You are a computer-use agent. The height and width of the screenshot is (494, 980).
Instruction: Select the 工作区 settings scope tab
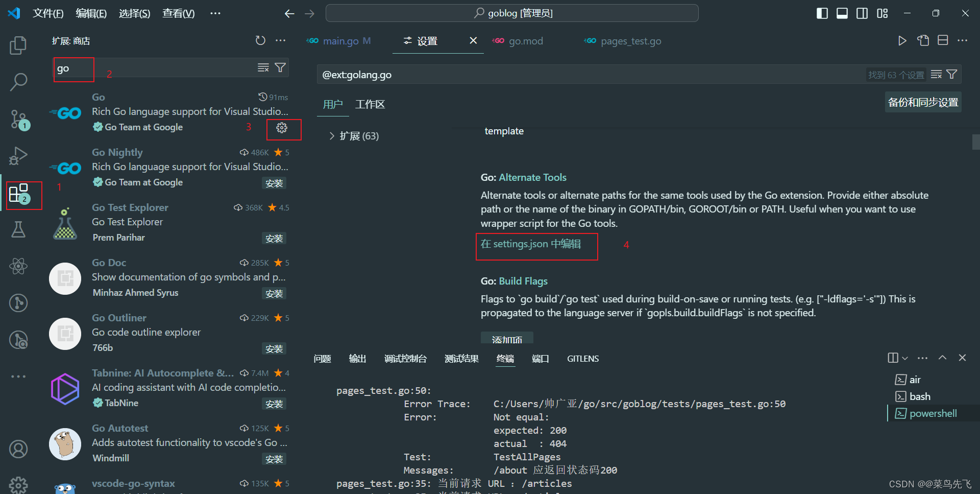(x=370, y=104)
